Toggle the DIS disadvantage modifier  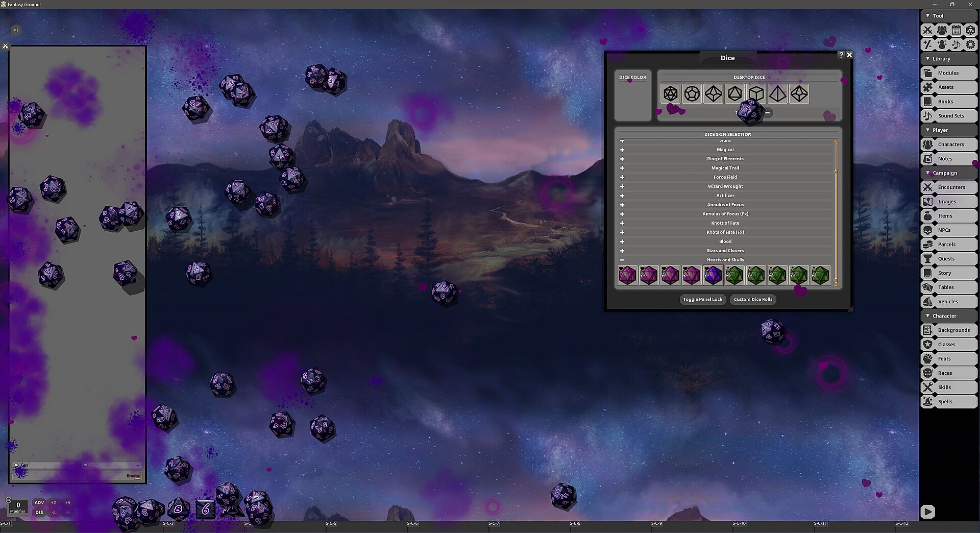(x=39, y=513)
